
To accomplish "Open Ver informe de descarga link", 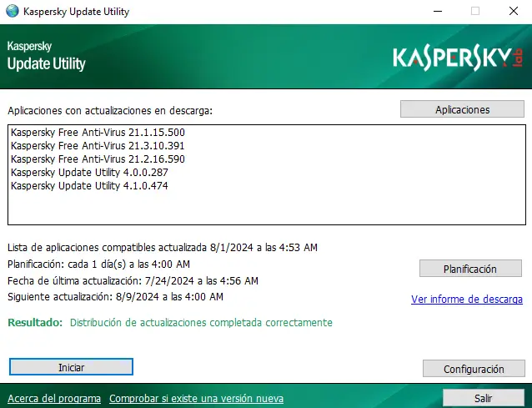I will pos(466,300).
